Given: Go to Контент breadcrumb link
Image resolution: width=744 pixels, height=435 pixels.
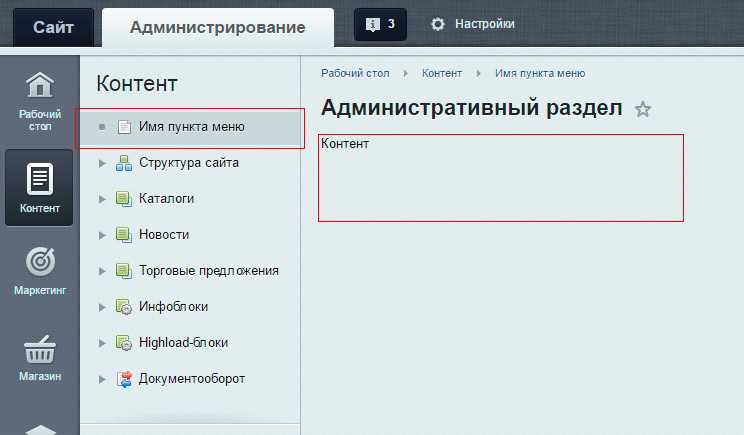Looking at the screenshot, I should coord(442,74).
